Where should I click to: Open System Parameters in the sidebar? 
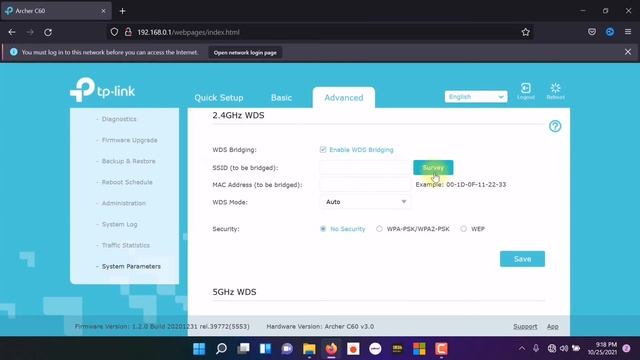coord(131,266)
